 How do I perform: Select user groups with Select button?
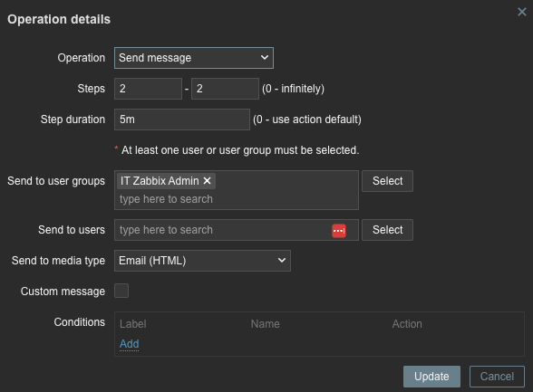388,181
